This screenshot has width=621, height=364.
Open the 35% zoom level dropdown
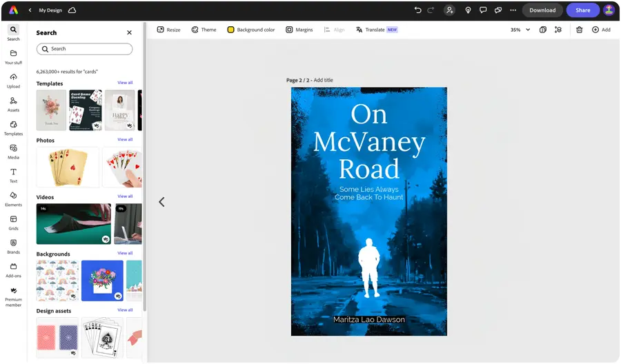click(x=520, y=30)
